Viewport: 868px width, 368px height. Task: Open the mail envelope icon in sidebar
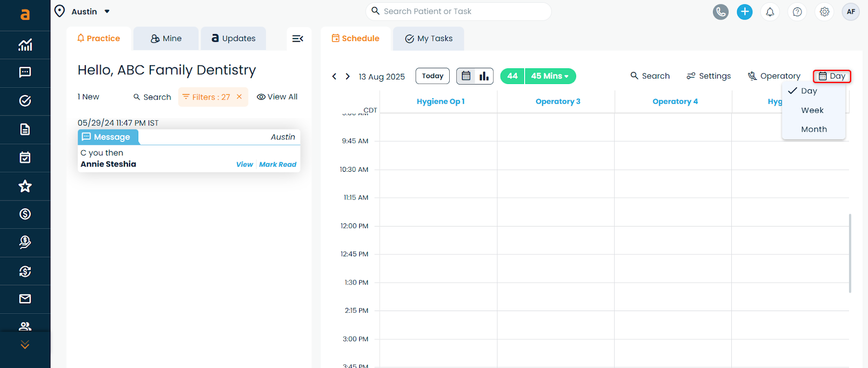[25, 299]
